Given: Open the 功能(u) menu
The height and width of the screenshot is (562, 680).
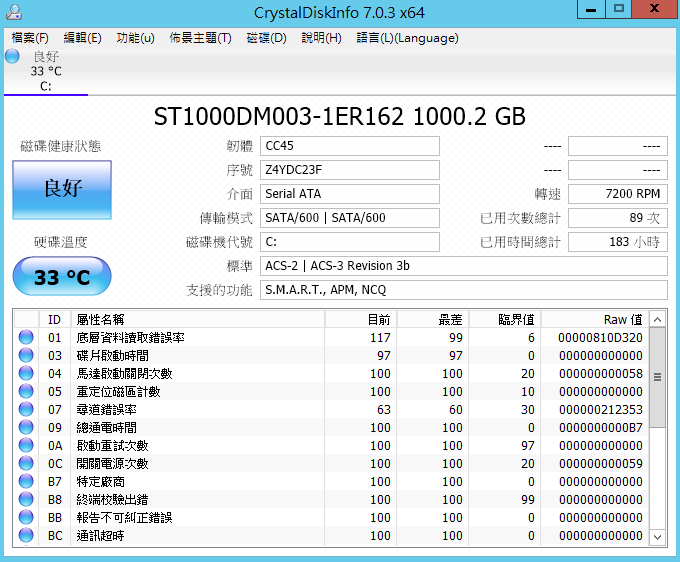Looking at the screenshot, I should [x=135, y=38].
